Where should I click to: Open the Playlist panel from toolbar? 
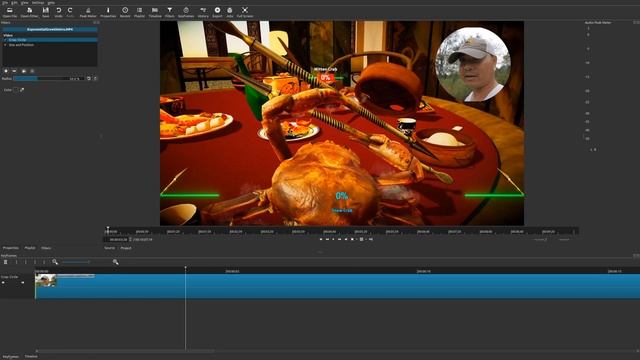(140, 12)
